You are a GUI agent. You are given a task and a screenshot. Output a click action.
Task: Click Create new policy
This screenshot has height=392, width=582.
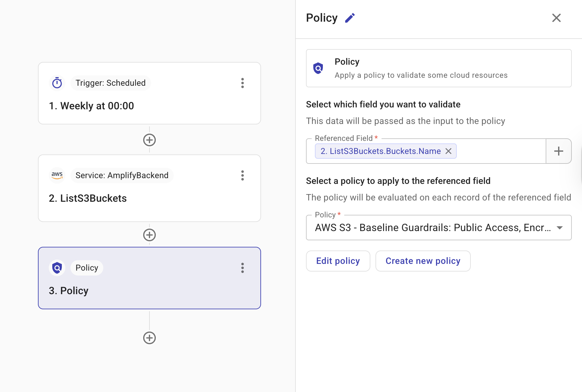pos(423,261)
